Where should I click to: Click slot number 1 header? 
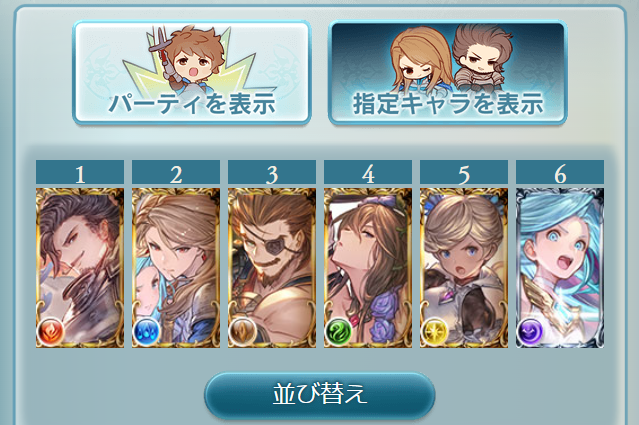[80, 172]
